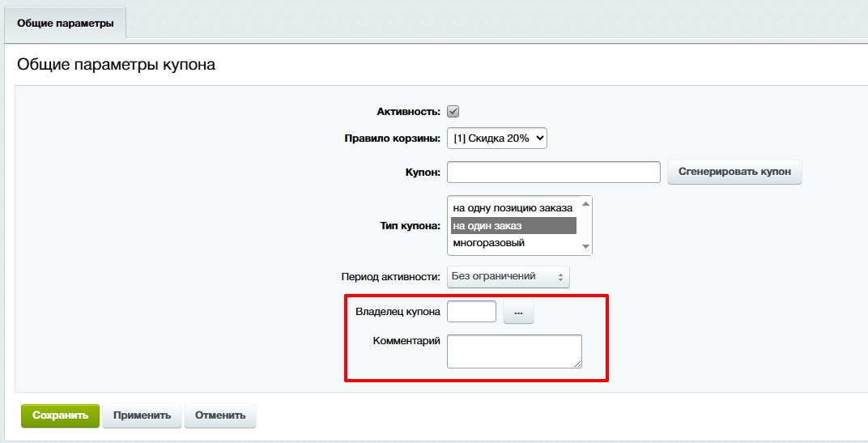Select 'на один заказ' coupon type
The image size is (868, 443).
[513, 226]
